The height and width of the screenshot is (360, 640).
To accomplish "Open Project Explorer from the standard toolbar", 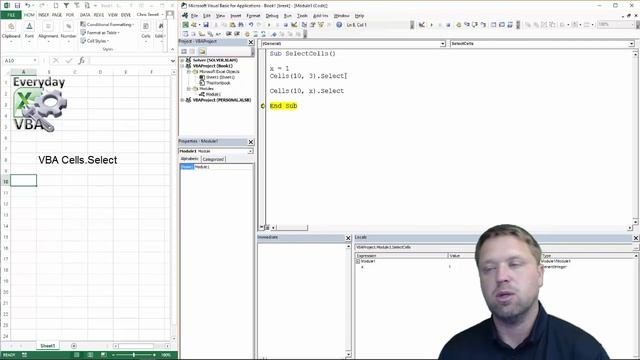I will click(x=304, y=25).
